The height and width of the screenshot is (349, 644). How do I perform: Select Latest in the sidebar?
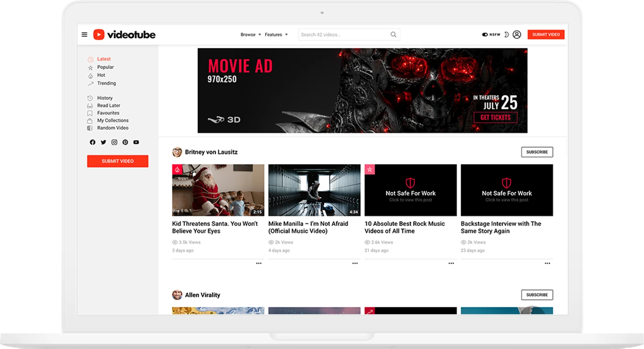104,59
